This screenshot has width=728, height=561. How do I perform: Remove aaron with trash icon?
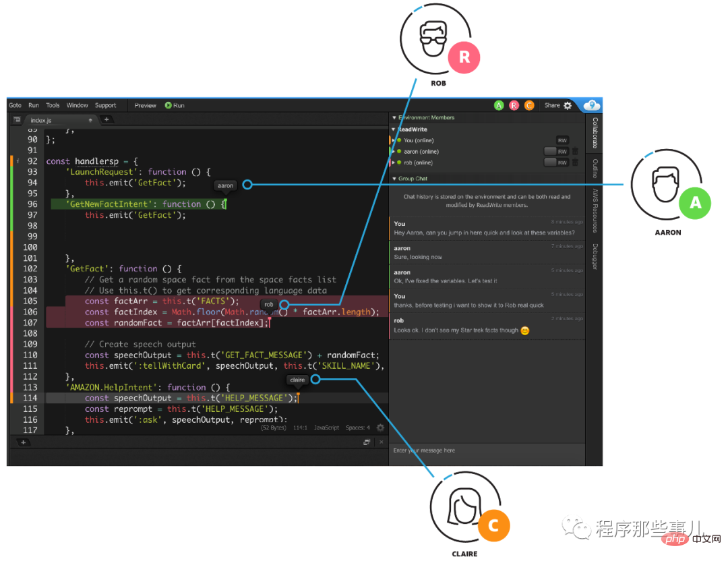575,151
